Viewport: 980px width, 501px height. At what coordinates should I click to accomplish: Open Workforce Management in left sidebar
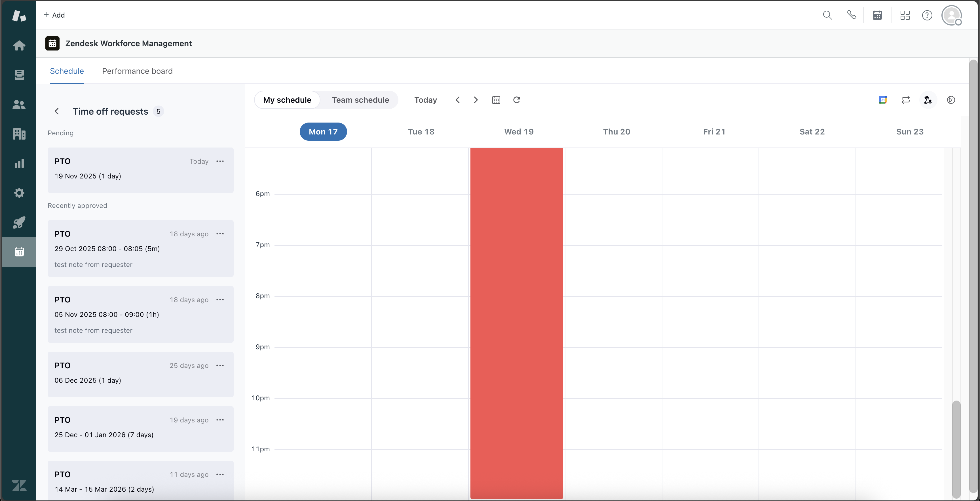(x=19, y=252)
